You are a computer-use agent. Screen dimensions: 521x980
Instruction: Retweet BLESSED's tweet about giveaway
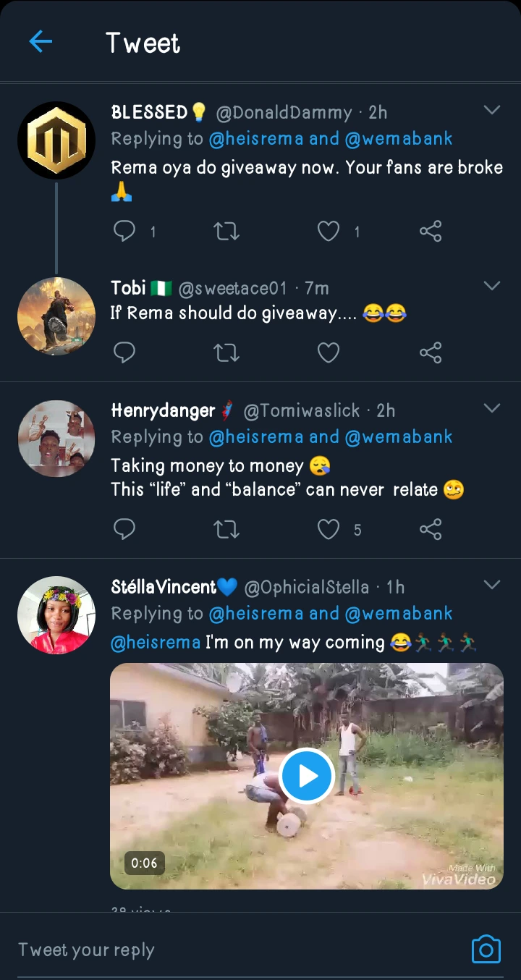226,231
